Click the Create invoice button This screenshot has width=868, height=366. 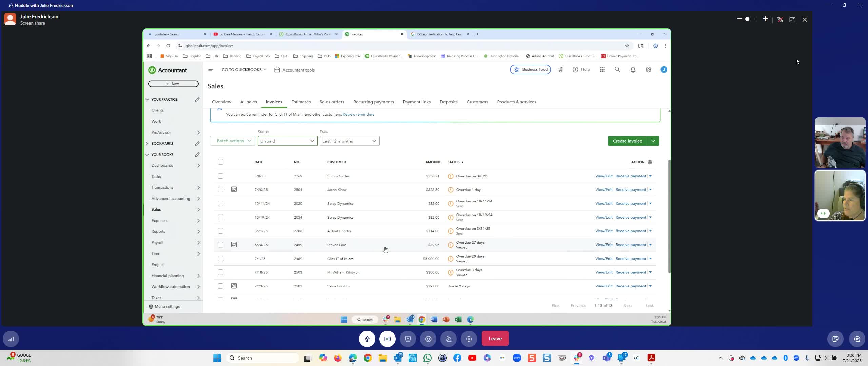point(627,141)
